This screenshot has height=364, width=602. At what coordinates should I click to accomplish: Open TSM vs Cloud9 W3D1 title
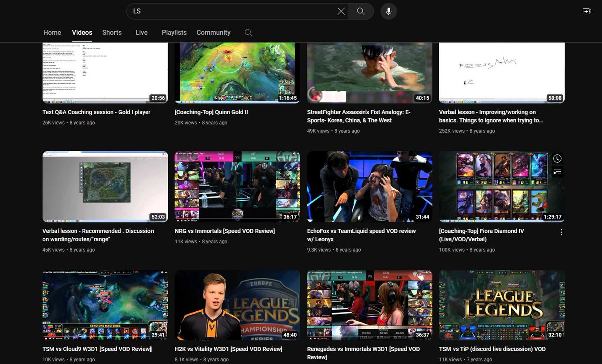(x=97, y=349)
